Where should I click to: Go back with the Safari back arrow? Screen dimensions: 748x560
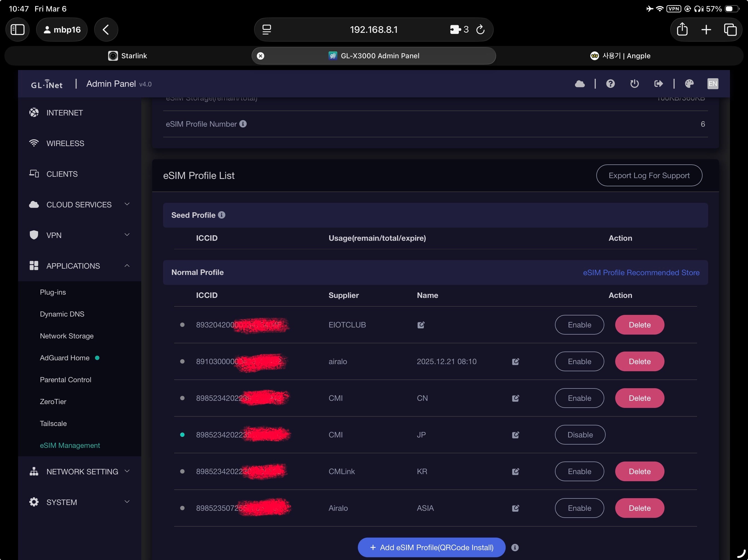point(106,30)
